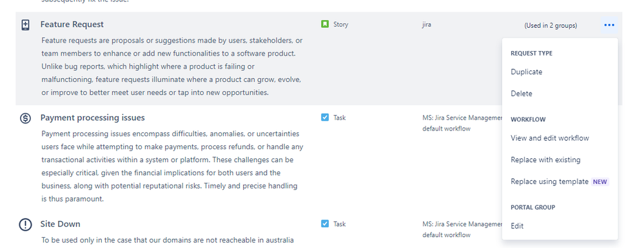Click the Story issue type label
Screen dimensions: 644x248
coord(340,25)
